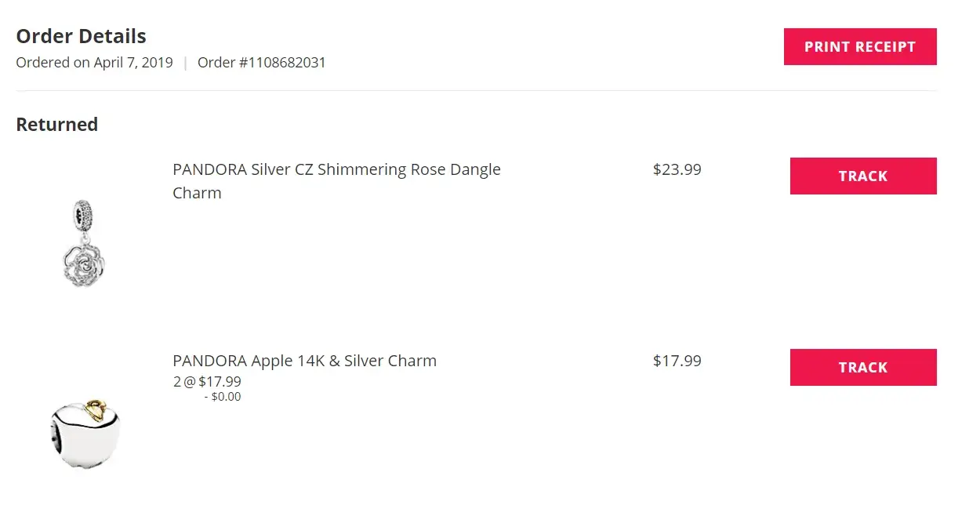
Task: Click the Order #1108682031 number
Action: (261, 63)
